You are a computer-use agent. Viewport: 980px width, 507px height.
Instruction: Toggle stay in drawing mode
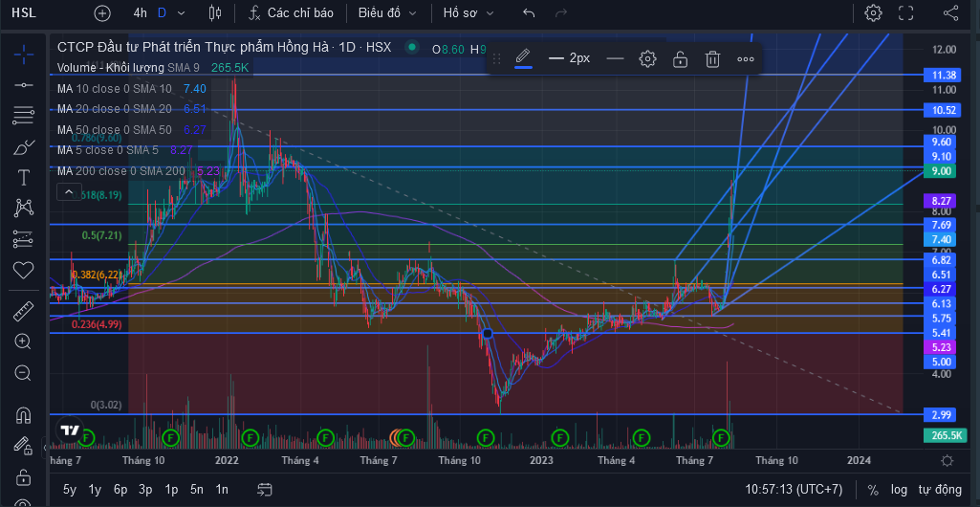pyautogui.click(x=24, y=445)
